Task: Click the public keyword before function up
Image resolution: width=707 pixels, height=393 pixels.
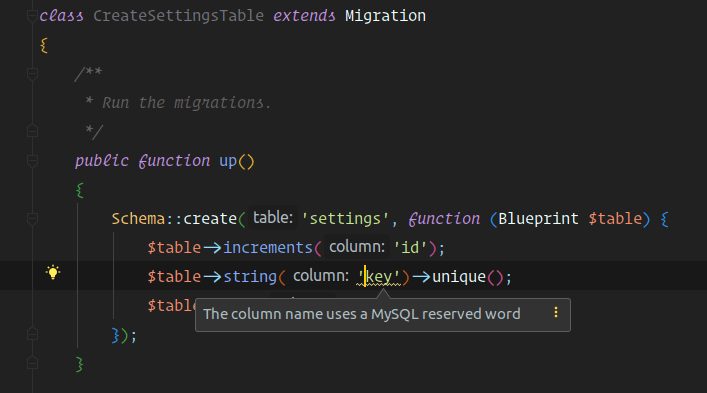Action: (102, 161)
